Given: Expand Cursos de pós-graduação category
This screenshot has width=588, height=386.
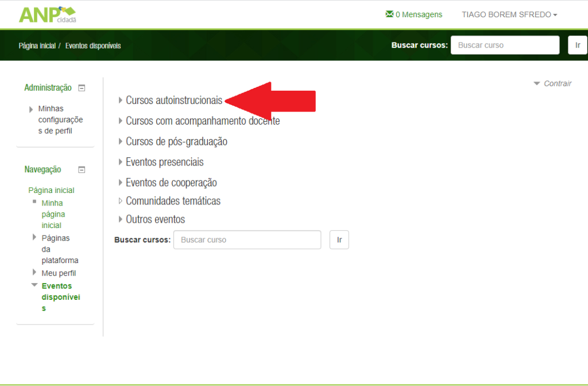Looking at the screenshot, I should pyautogui.click(x=176, y=141).
